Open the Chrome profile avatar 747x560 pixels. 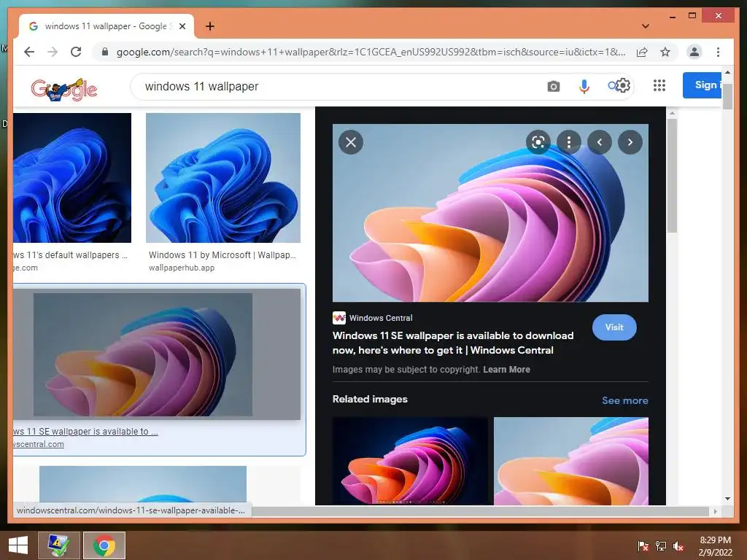click(x=694, y=52)
